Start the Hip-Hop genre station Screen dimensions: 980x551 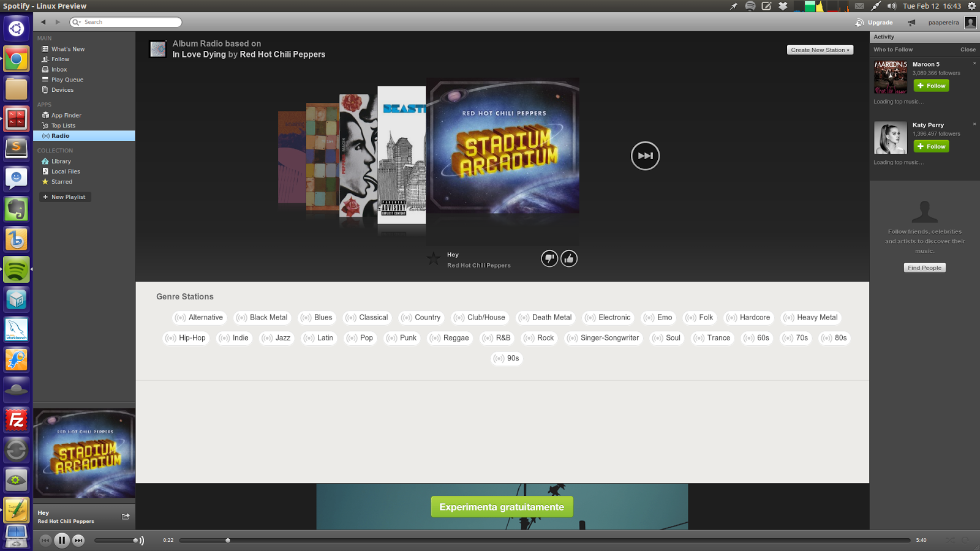[x=186, y=338]
